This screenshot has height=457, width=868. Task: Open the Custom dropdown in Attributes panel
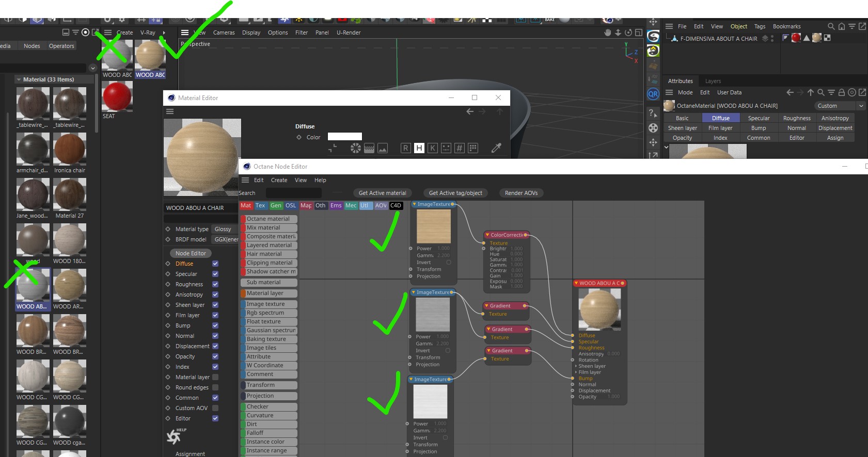coord(840,106)
